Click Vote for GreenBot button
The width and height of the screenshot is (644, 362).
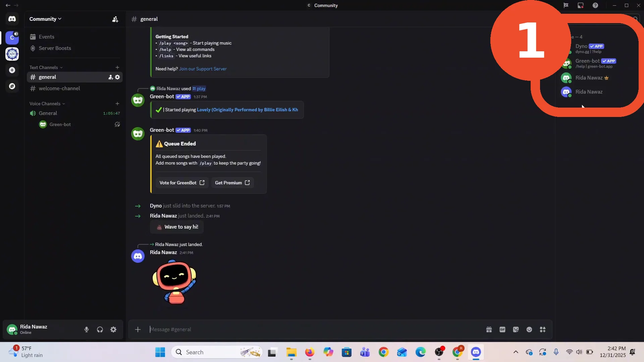pos(182,183)
